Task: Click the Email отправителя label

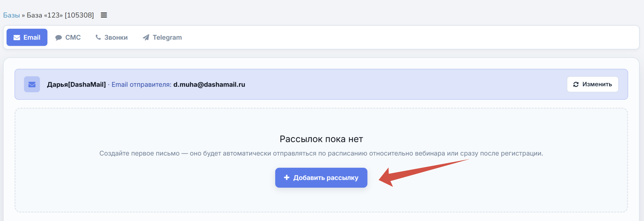Action: pyautogui.click(x=142, y=84)
